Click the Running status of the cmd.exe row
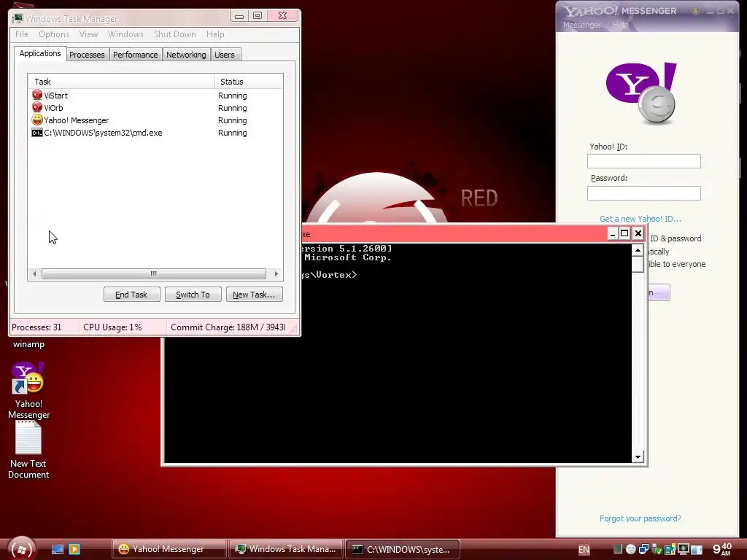 (233, 133)
